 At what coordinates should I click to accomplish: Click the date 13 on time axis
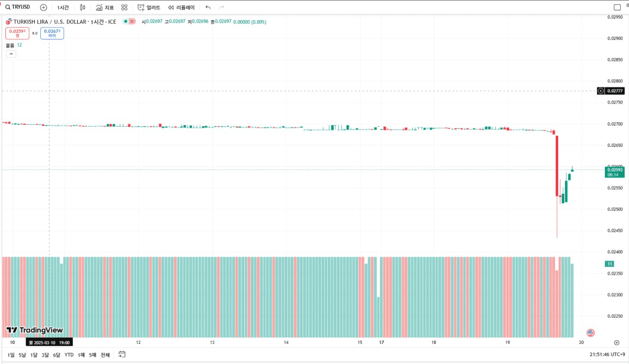click(212, 342)
